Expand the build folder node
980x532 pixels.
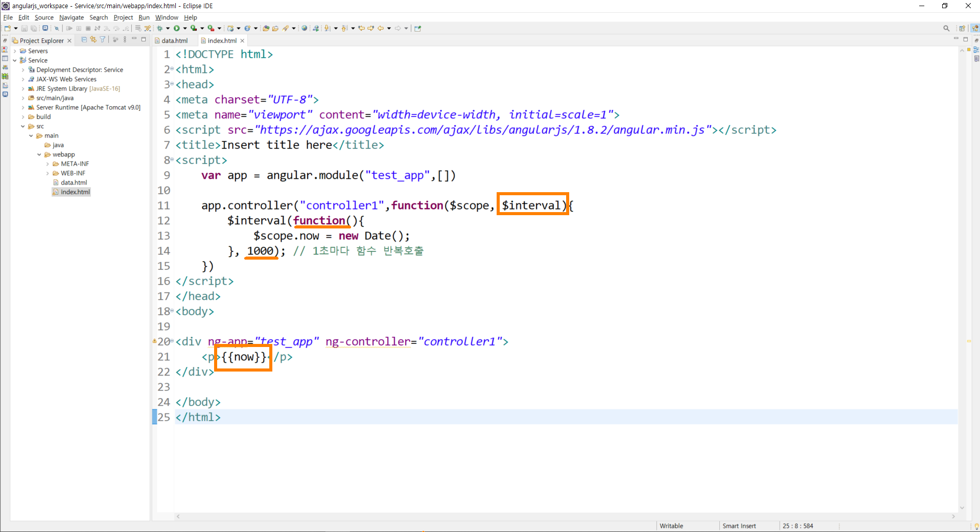(23, 117)
